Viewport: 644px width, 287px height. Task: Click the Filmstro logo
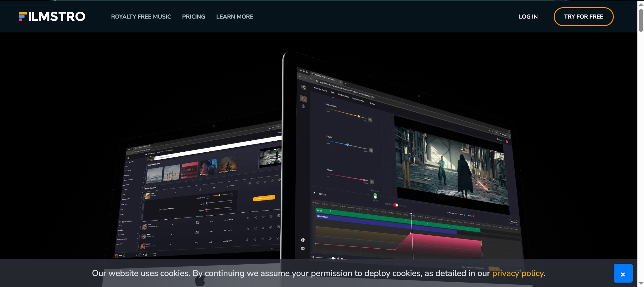[x=52, y=16]
